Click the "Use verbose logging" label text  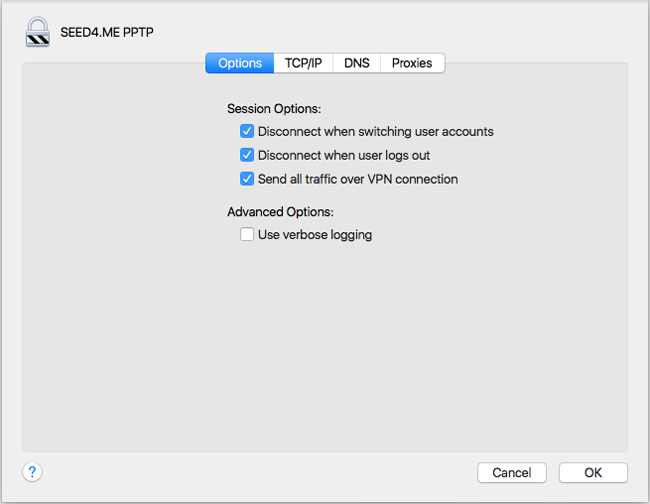[x=315, y=235]
